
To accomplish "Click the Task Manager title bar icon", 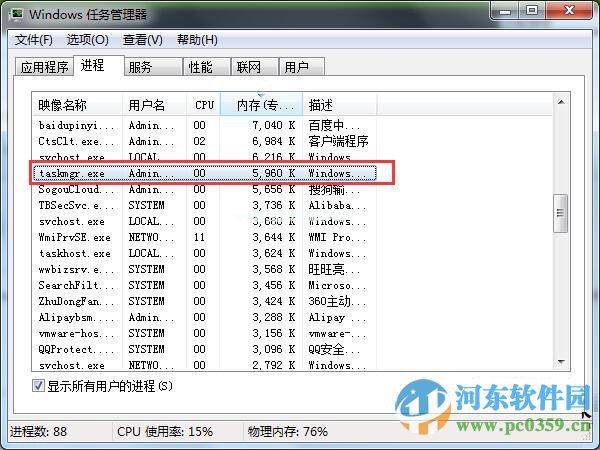I will tap(14, 14).
